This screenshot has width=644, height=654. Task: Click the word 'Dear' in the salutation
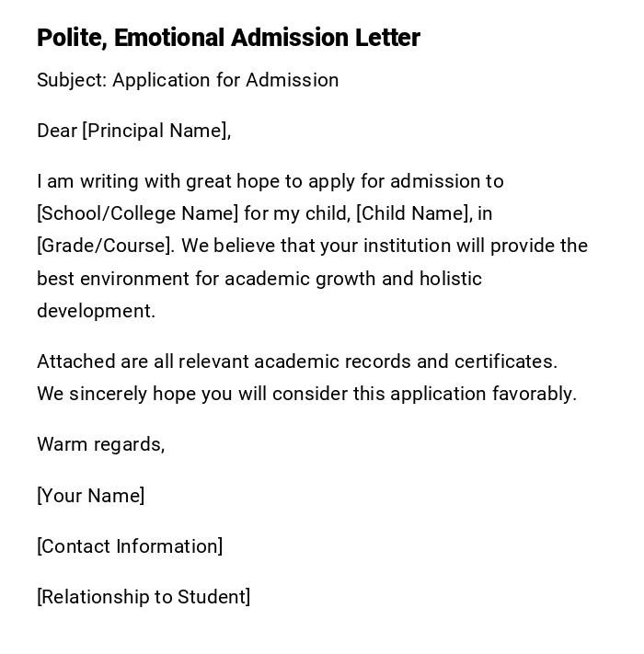point(57,131)
